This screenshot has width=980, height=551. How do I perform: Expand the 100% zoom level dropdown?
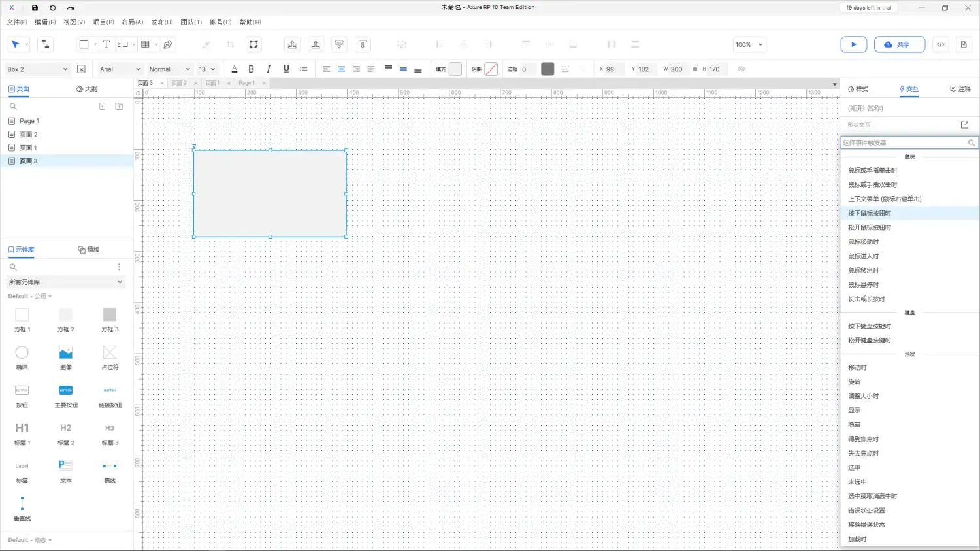tap(749, 44)
